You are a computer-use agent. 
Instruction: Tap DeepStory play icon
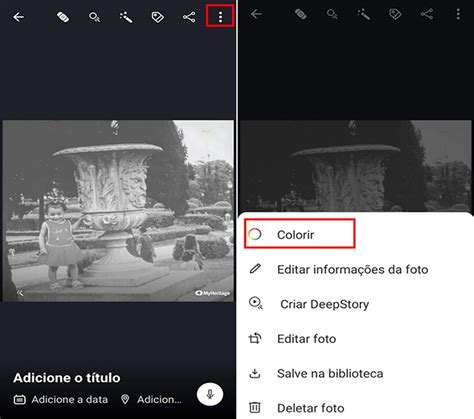tap(256, 303)
